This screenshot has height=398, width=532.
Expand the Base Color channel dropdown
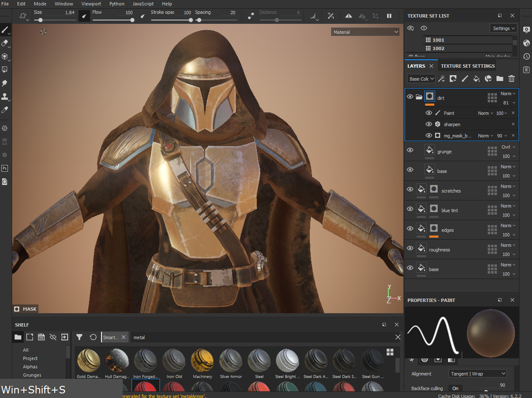421,79
